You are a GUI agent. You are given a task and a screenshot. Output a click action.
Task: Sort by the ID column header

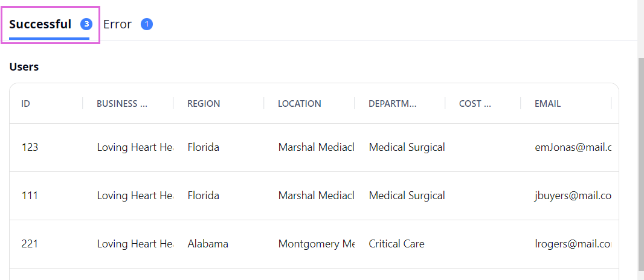point(25,104)
